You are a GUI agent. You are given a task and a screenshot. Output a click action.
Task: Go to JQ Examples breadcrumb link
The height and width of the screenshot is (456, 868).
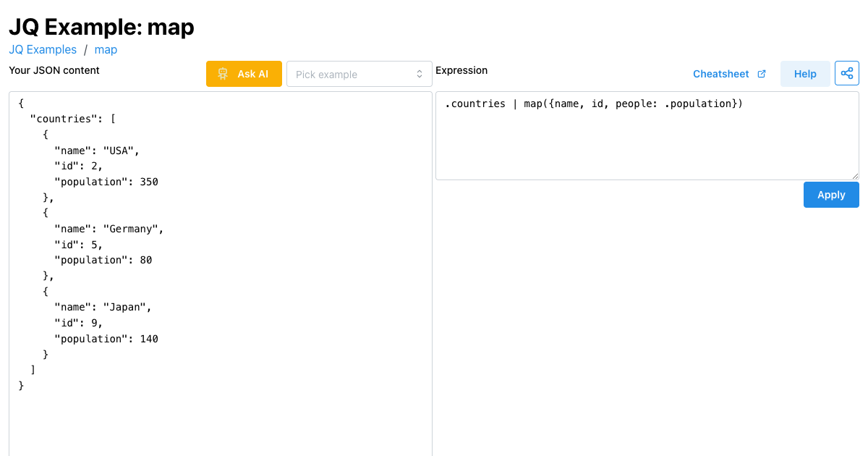pyautogui.click(x=43, y=49)
